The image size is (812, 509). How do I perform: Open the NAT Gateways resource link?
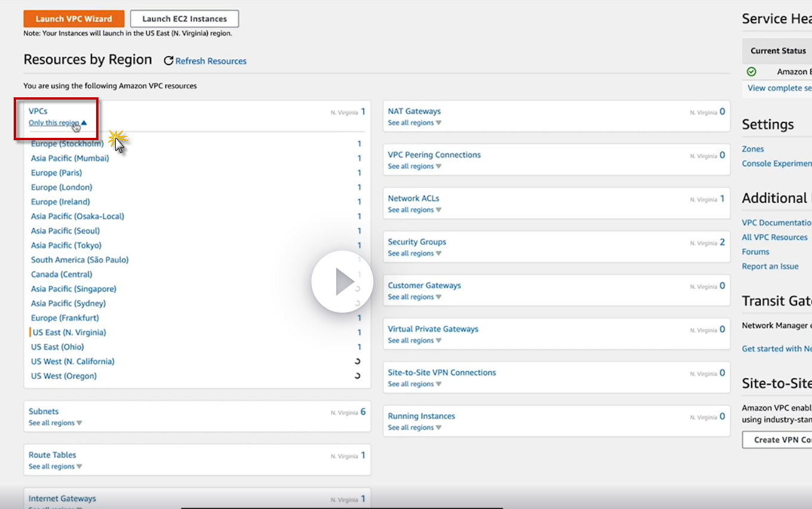click(x=414, y=111)
